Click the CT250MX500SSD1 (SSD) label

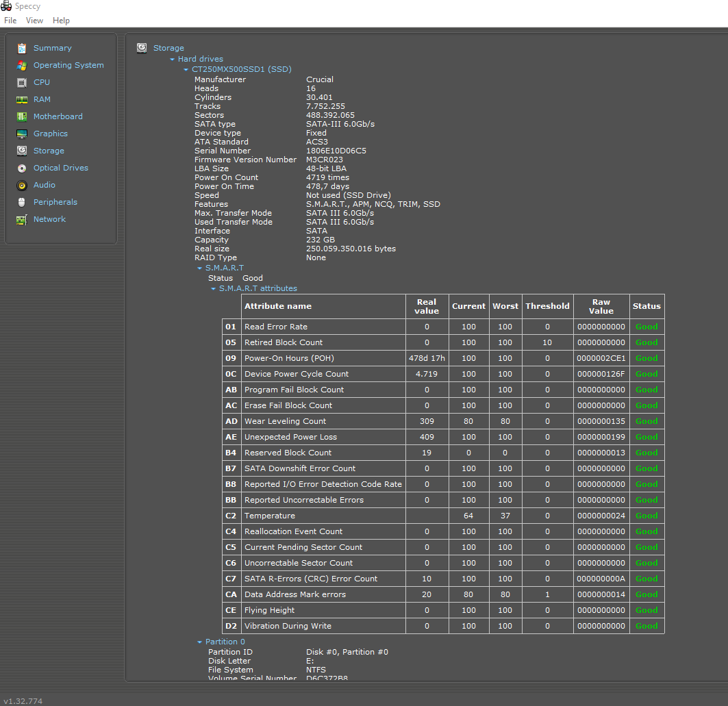(242, 69)
